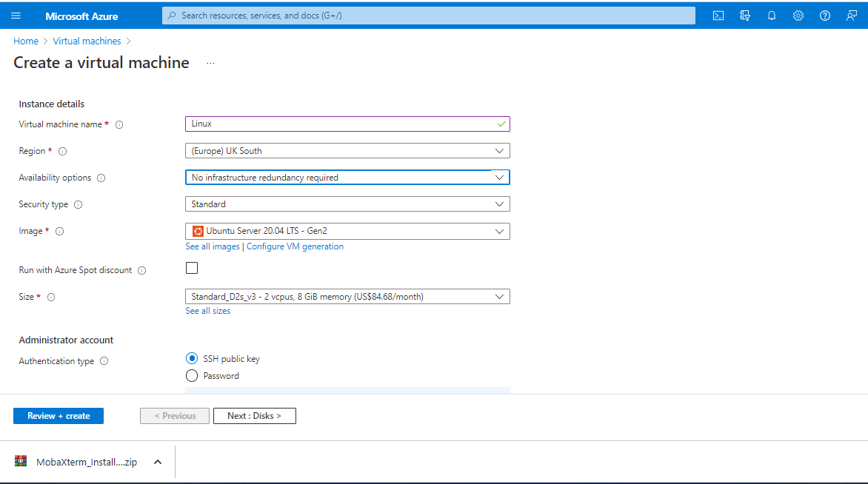The height and width of the screenshot is (484, 868).
Task: Show info tooltip for Virtual machine name
Action: click(x=119, y=124)
